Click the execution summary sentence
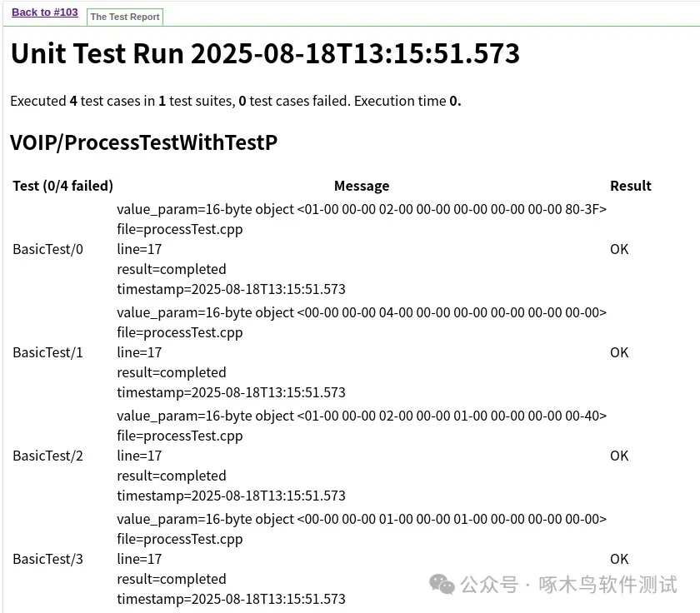 pos(236,102)
